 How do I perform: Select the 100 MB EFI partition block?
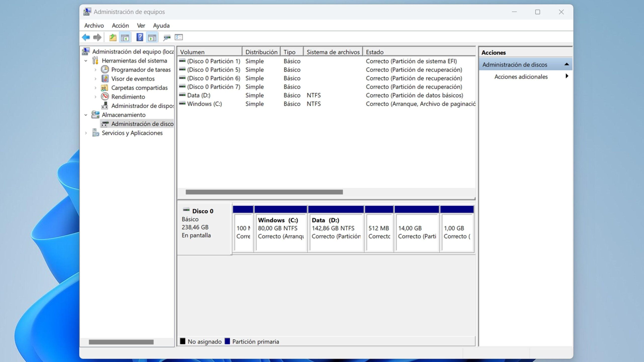point(243,229)
